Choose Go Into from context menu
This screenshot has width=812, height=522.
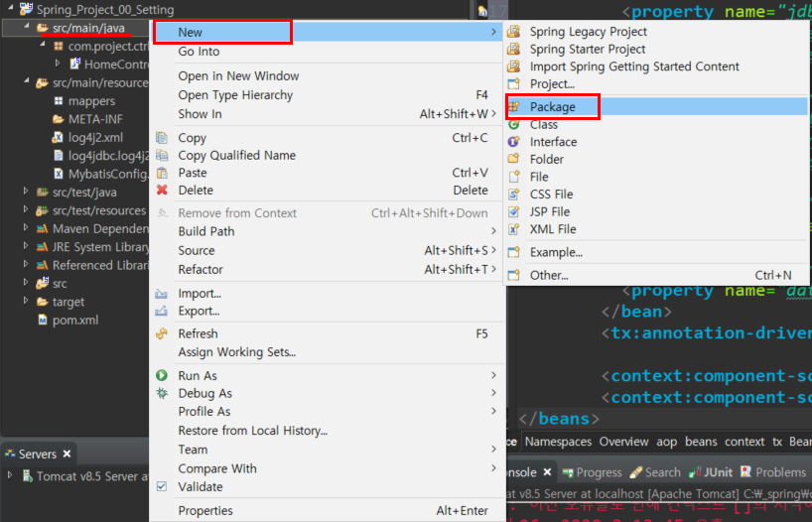pos(327,52)
